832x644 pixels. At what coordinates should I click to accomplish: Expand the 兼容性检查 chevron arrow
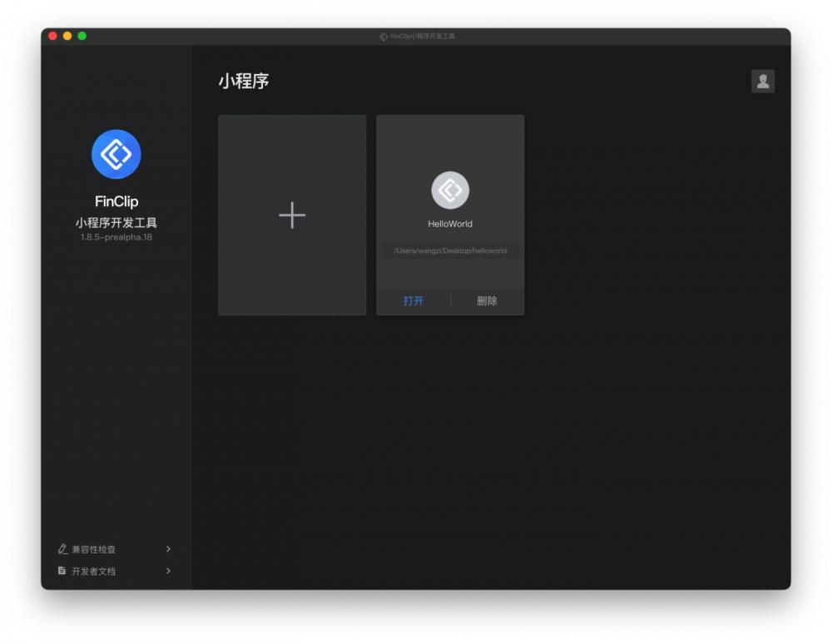168,549
